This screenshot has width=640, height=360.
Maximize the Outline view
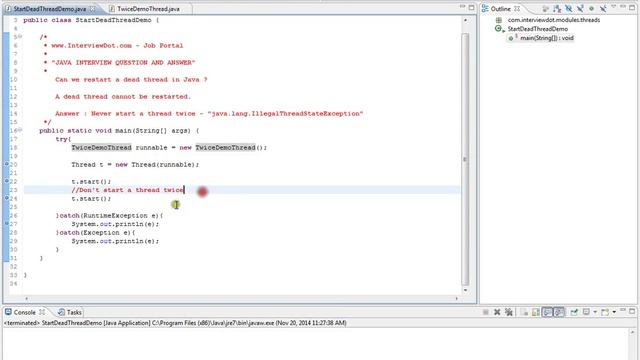[x=632, y=7]
